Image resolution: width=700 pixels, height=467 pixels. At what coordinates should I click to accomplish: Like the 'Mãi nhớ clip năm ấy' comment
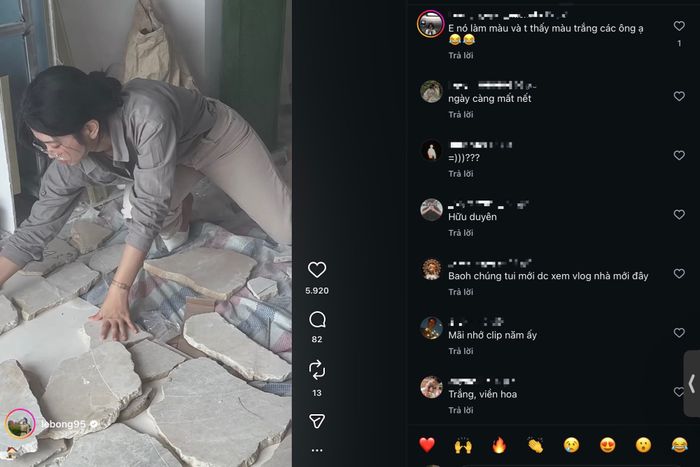pyautogui.click(x=679, y=333)
